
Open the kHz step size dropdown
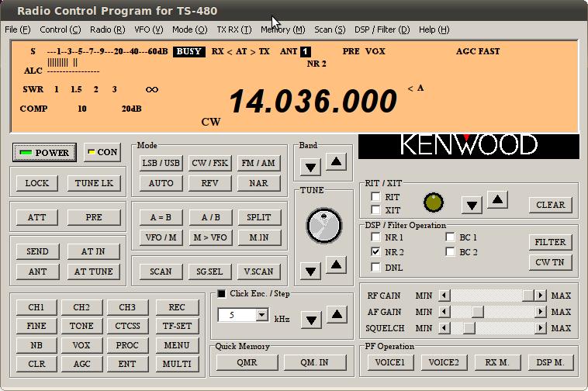262,315
